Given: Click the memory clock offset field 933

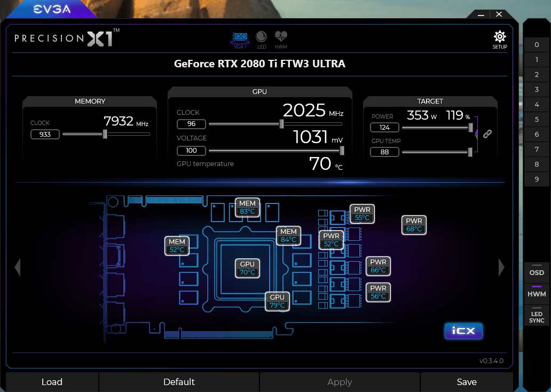Looking at the screenshot, I should [45, 134].
